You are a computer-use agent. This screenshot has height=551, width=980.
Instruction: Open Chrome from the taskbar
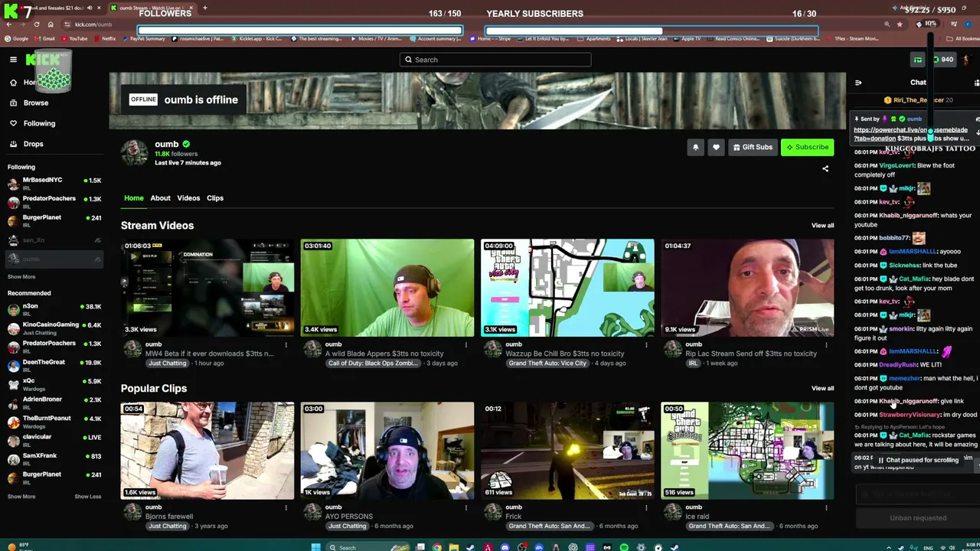click(x=437, y=547)
